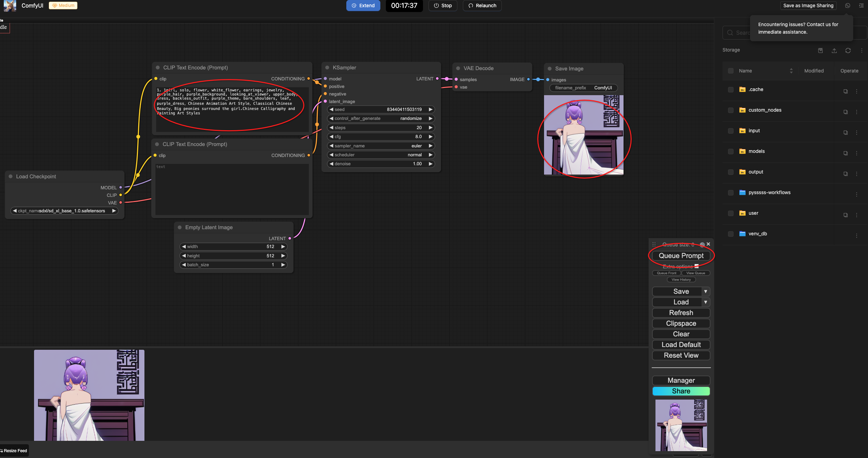The width and height of the screenshot is (868, 458).
Task: Open three-dot menu for models folder
Action: click(856, 153)
